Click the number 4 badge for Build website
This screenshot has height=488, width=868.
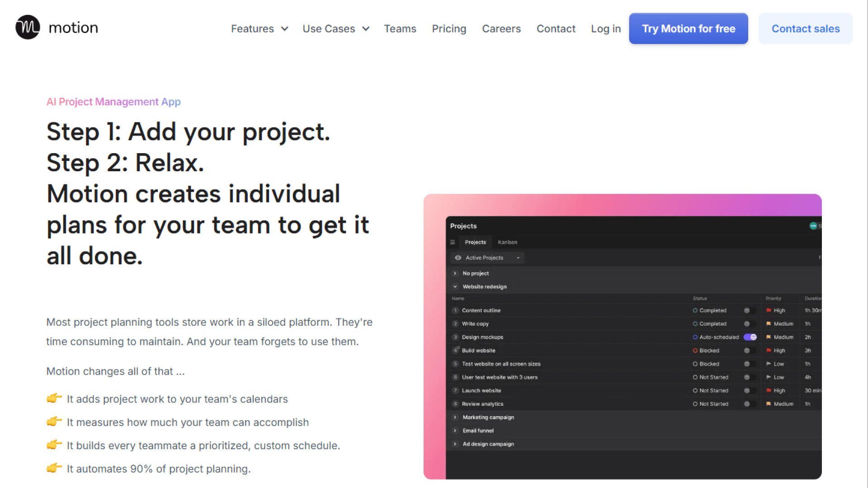point(455,351)
